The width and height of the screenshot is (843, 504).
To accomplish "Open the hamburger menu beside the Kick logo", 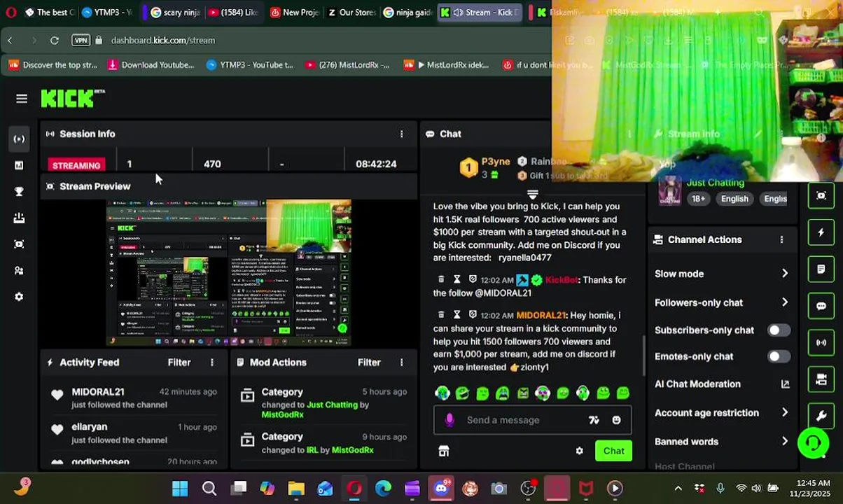I will point(22,99).
